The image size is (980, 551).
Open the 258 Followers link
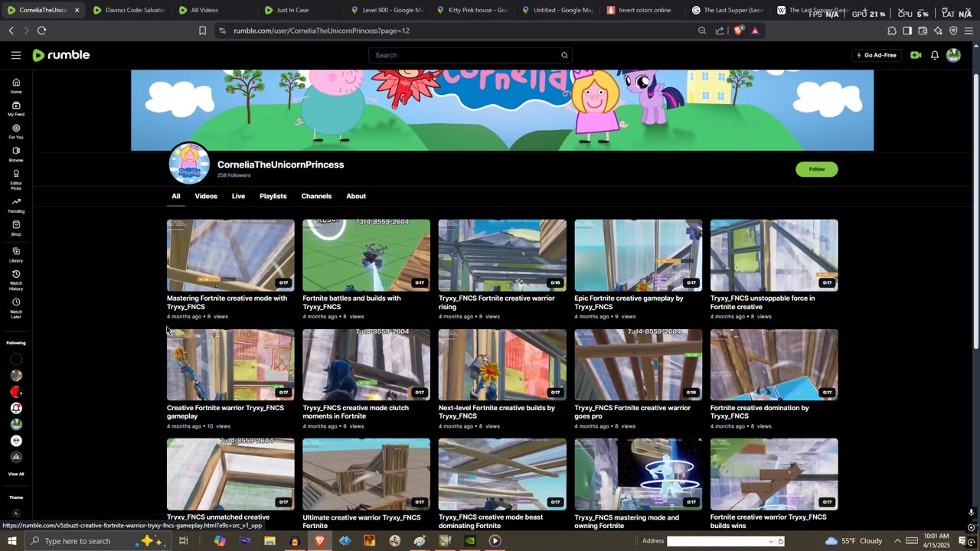click(x=234, y=175)
